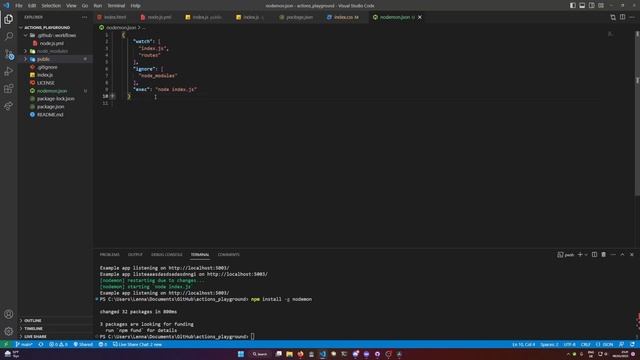640x360 pixels.
Task: Open the Extensions view
Action: click(x=9, y=89)
